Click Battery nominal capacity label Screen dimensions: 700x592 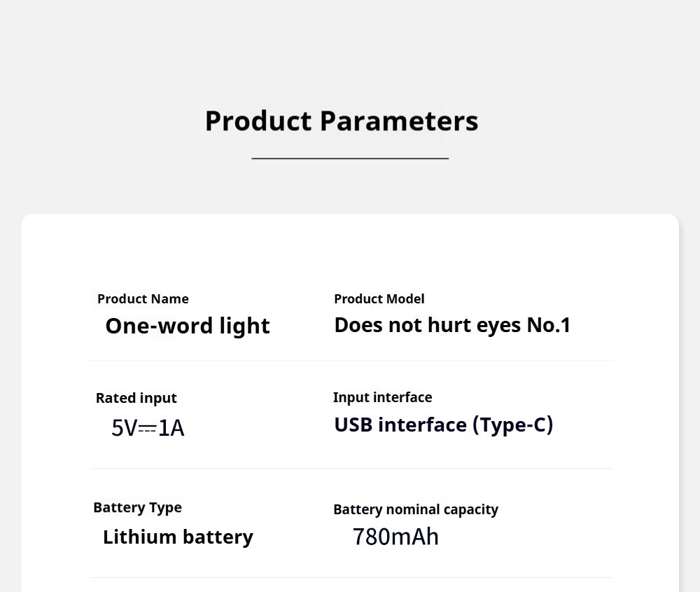[415, 509]
